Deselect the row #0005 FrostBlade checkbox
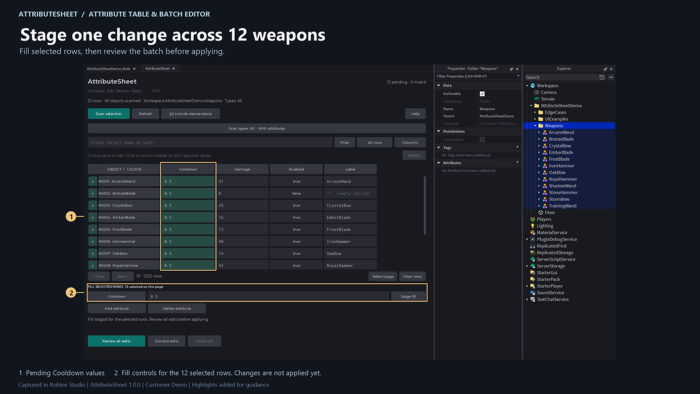The width and height of the screenshot is (700, 394). (x=92, y=229)
